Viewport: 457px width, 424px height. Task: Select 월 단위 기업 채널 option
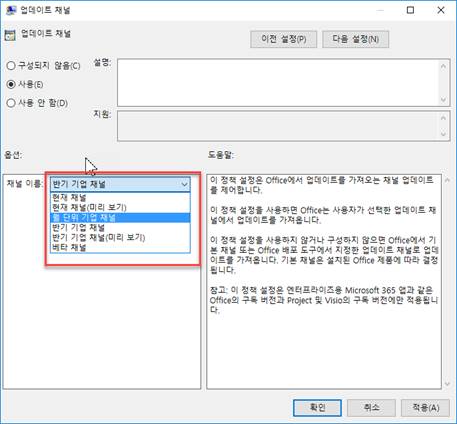pyautogui.click(x=120, y=218)
